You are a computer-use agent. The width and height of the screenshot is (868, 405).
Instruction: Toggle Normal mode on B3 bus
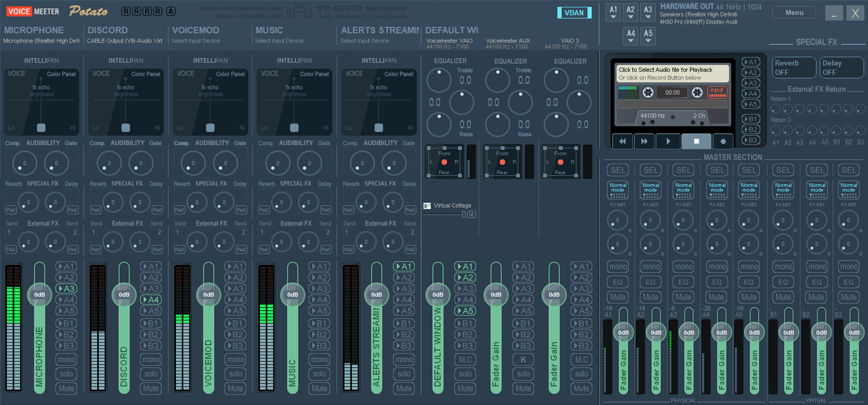849,190
